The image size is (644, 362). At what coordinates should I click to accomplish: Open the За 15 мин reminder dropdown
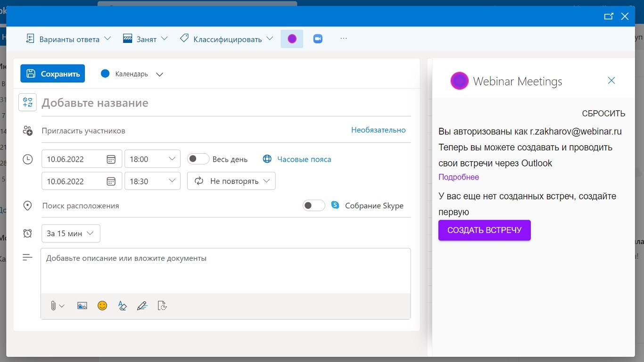[71, 233]
